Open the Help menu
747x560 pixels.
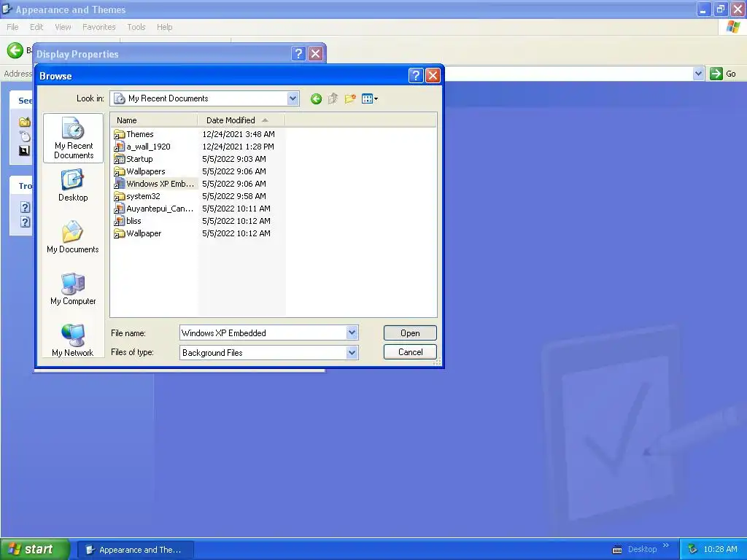(x=164, y=27)
